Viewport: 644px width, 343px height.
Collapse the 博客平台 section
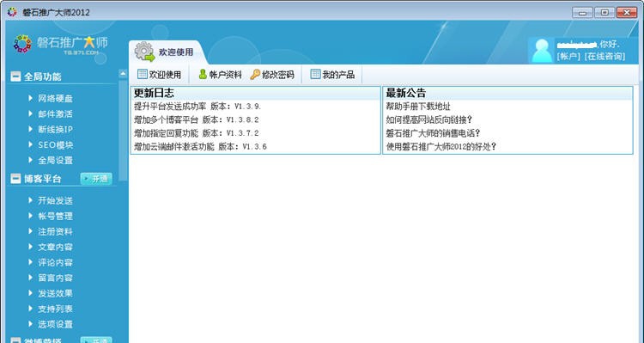15,179
